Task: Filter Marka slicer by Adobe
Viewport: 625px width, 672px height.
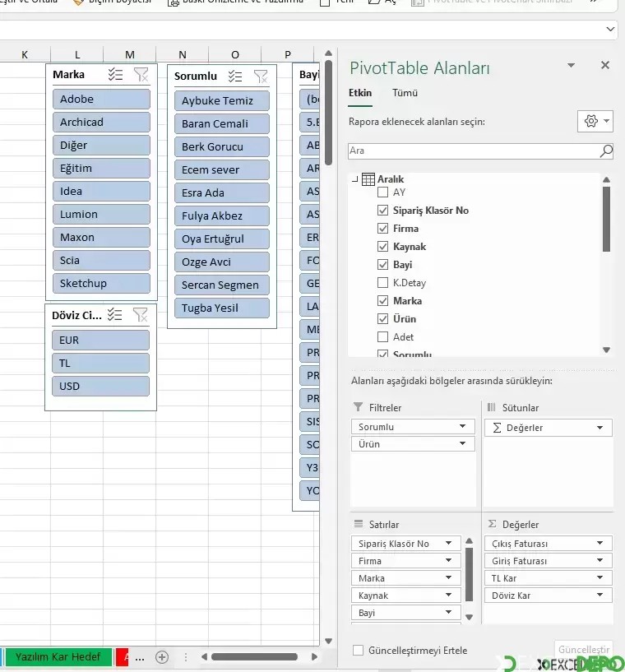Action: pos(101,99)
